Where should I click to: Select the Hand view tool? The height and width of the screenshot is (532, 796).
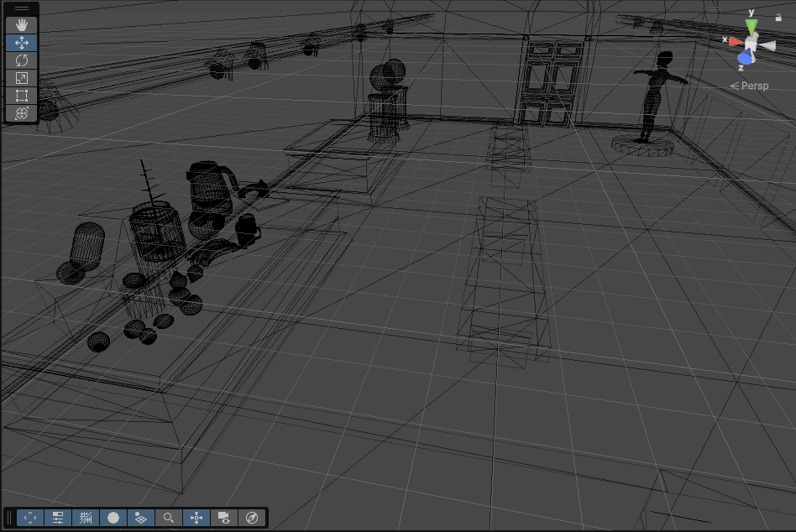(x=22, y=24)
